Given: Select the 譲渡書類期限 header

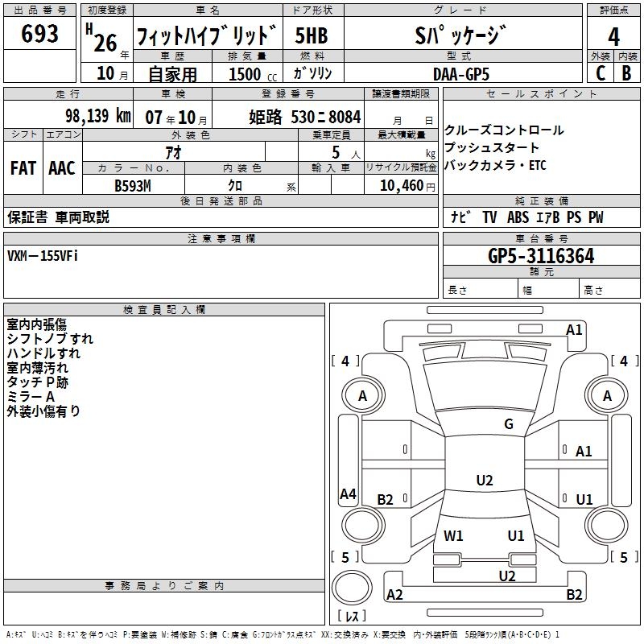Looking at the screenshot, I should click(x=401, y=93).
